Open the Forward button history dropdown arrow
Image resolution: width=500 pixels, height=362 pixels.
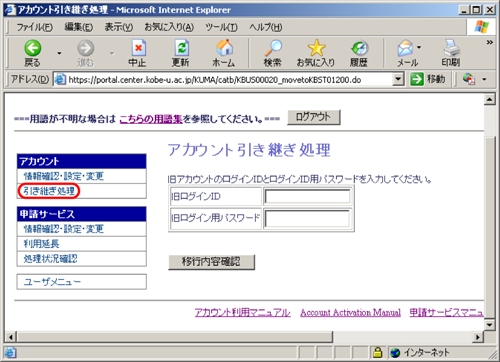112,53
